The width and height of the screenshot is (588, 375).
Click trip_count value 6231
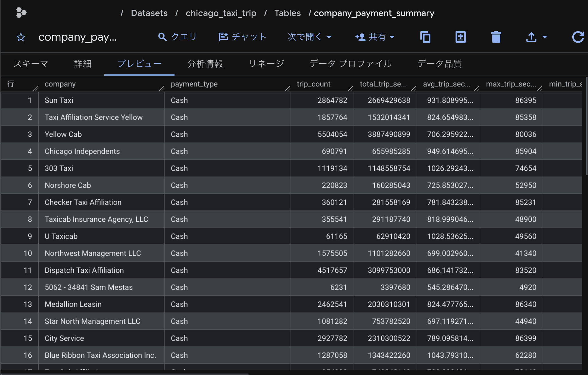point(338,287)
